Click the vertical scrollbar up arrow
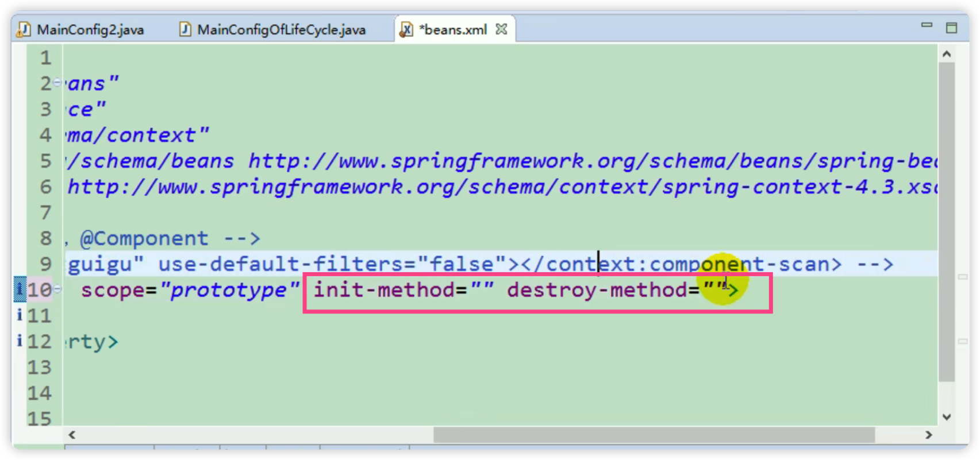This screenshot has height=460, width=980. (x=947, y=54)
